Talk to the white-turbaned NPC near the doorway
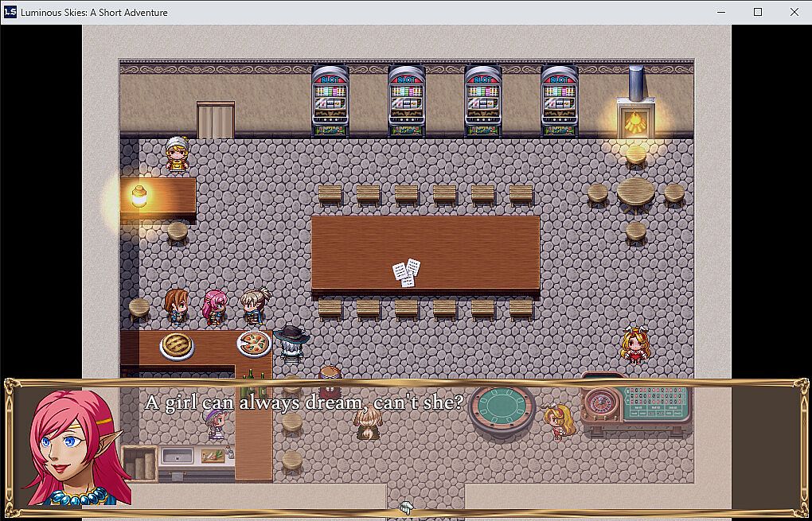 pyautogui.click(x=176, y=154)
